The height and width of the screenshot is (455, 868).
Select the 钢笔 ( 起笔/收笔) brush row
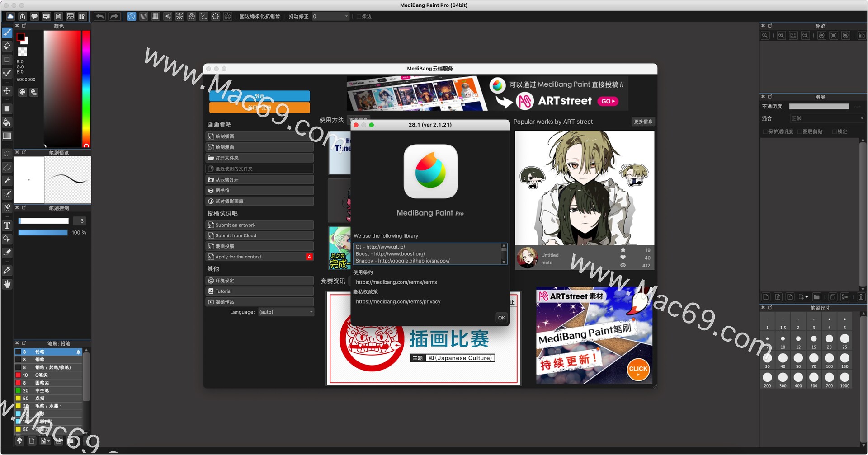coord(48,367)
